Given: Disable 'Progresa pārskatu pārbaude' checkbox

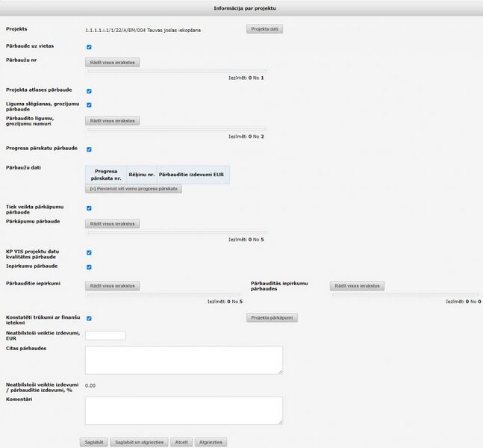Looking at the screenshot, I should [x=89, y=149].
